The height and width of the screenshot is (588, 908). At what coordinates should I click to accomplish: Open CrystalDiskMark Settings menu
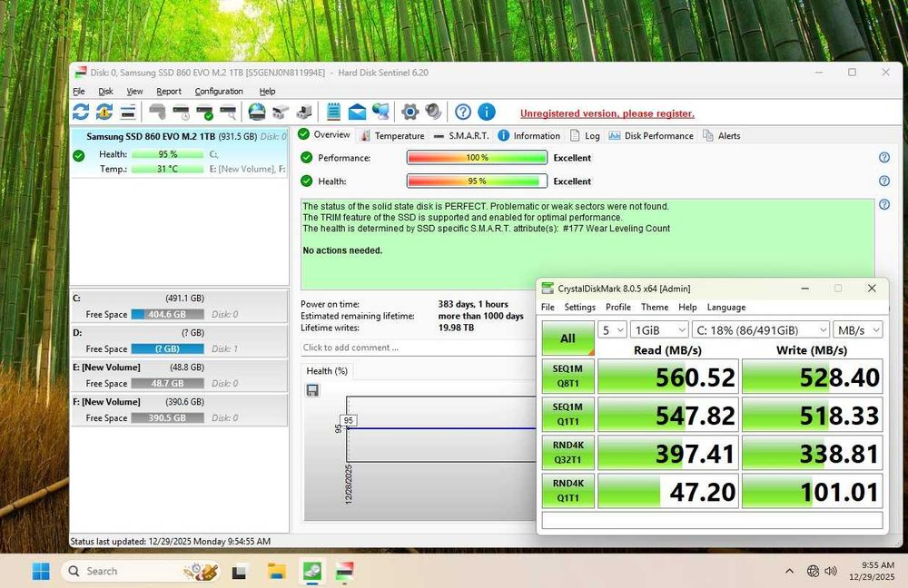point(579,308)
